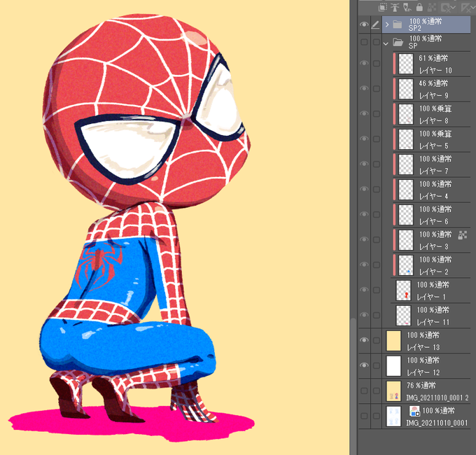The height and width of the screenshot is (455, 476).
Task: Collapse the SP folder chevron
Action: (386, 43)
